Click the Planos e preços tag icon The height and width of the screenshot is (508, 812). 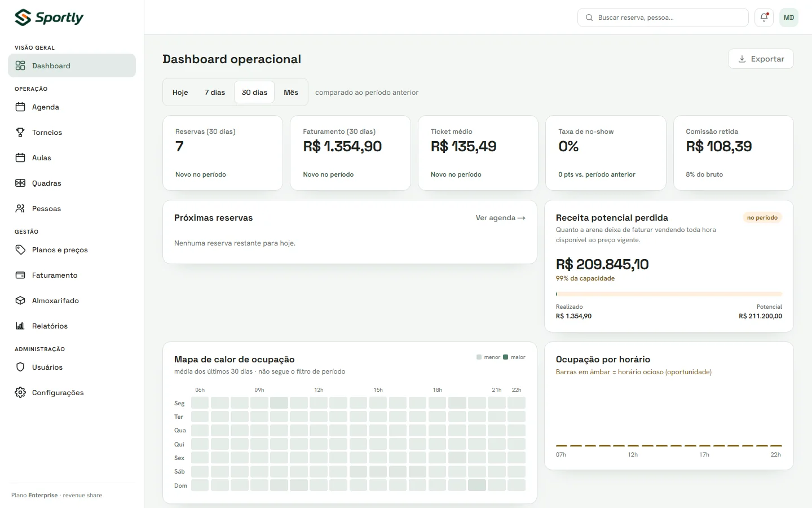tap(20, 249)
